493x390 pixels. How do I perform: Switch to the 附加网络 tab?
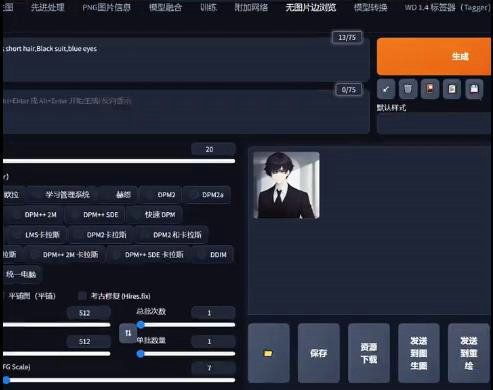tap(251, 7)
